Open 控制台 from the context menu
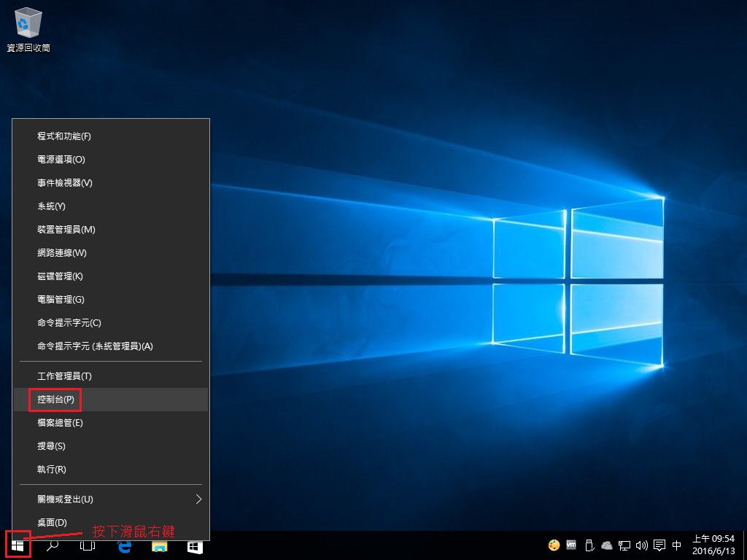The image size is (747, 560). click(54, 400)
